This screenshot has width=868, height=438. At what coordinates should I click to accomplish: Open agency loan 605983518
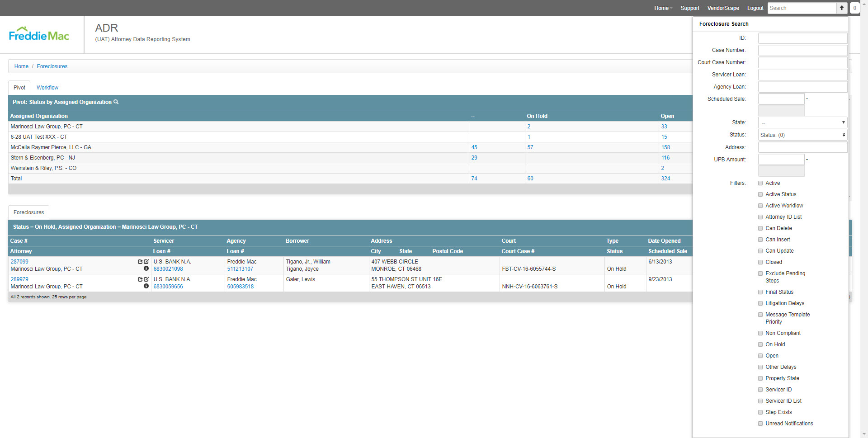[241, 287]
